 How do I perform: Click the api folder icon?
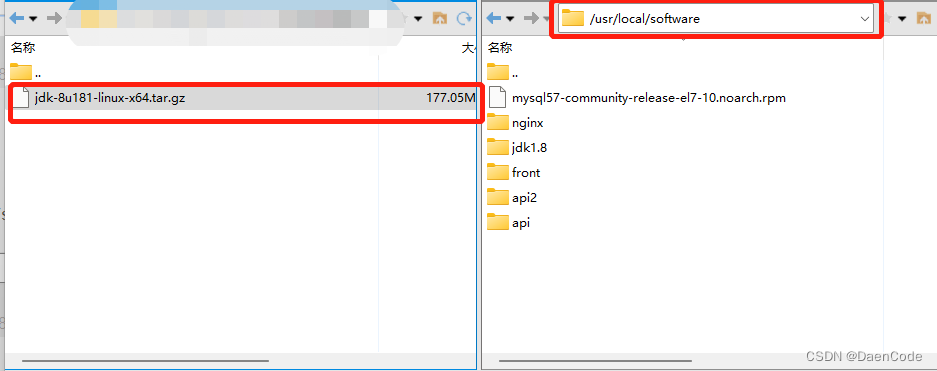[497, 223]
